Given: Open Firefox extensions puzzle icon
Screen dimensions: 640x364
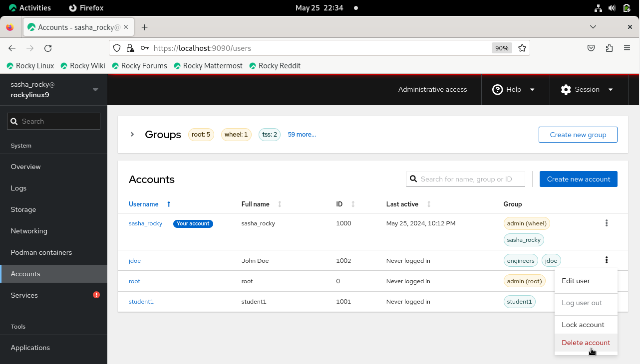Looking at the screenshot, I should point(609,48).
